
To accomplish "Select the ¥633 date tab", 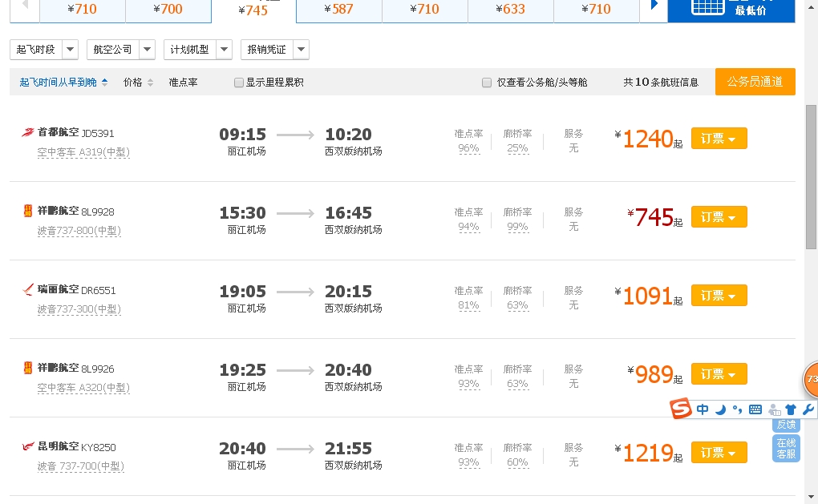I will [x=511, y=10].
